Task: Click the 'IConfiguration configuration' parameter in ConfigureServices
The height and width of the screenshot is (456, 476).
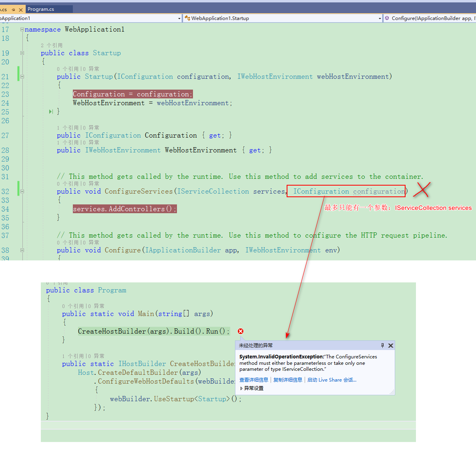Action: pyautogui.click(x=349, y=191)
